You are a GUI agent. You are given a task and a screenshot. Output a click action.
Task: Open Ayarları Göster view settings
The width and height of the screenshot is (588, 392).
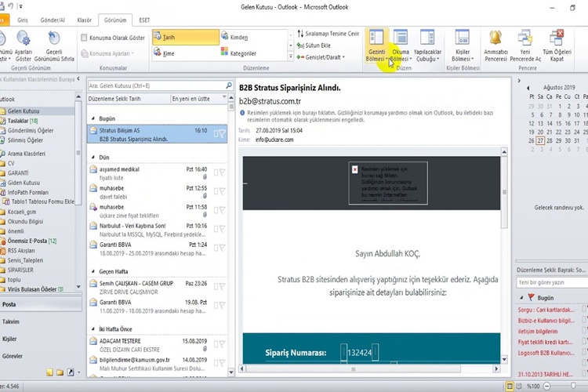click(x=24, y=45)
